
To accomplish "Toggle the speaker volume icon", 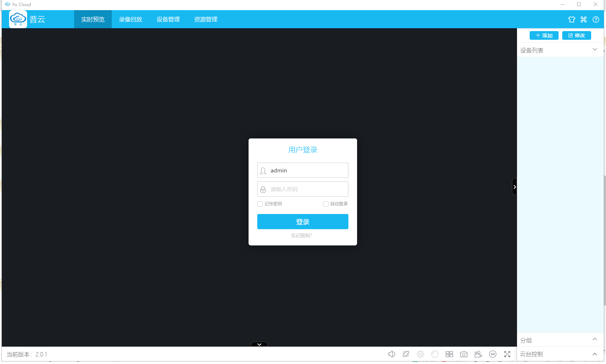I will pos(391,354).
